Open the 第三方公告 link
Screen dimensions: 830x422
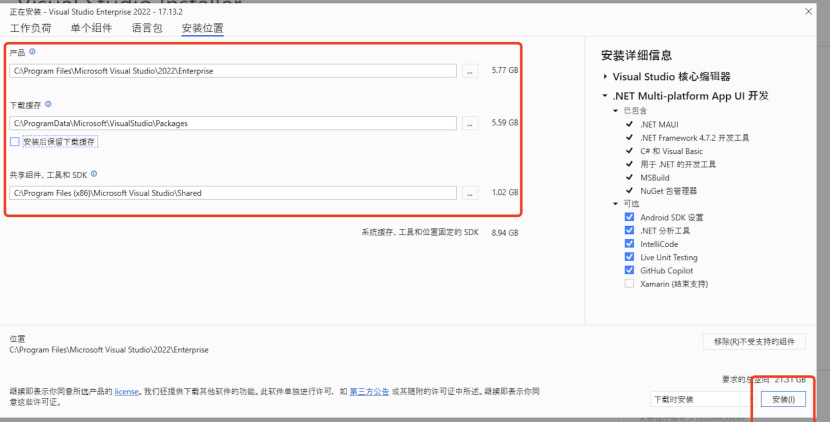369,392
